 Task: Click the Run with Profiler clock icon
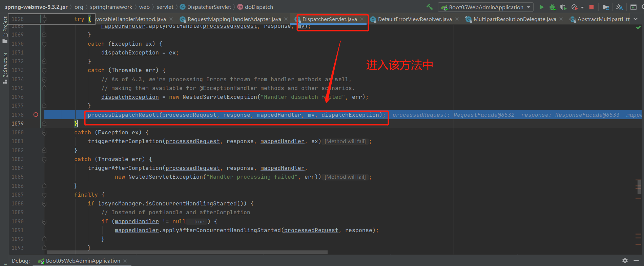point(574,7)
